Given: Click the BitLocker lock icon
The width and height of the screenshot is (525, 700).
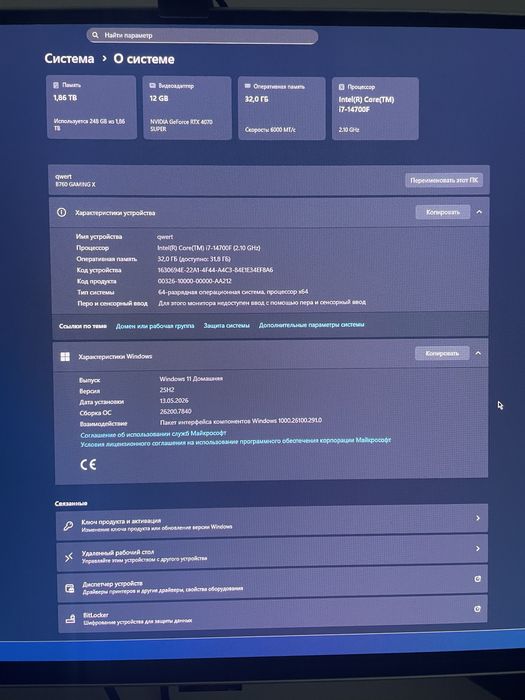Looking at the screenshot, I should click(71, 619).
